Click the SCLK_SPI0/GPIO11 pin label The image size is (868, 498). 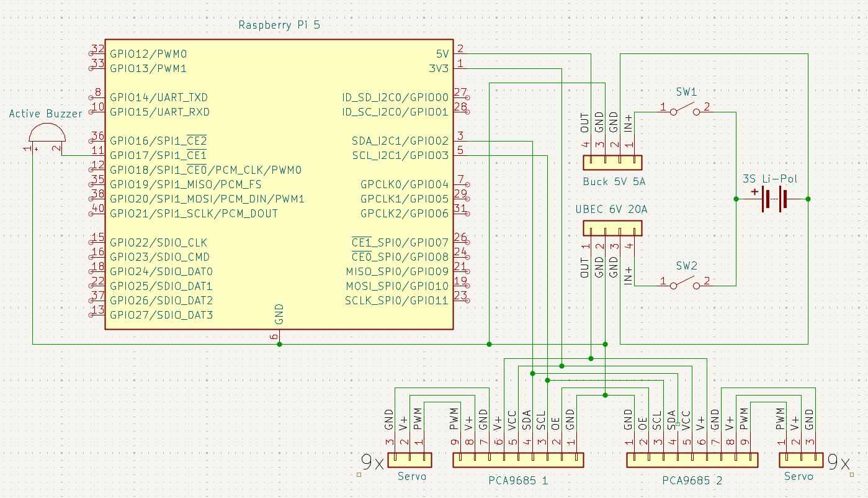tap(397, 301)
